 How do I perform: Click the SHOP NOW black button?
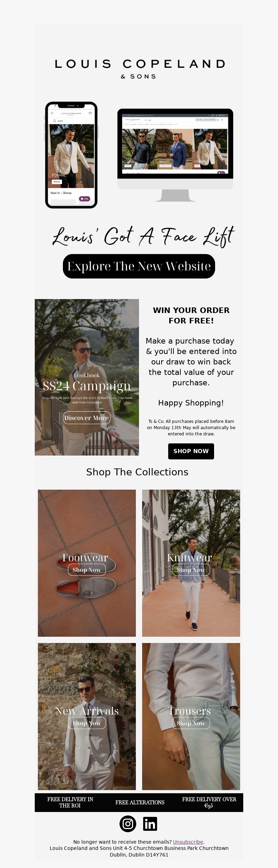click(191, 451)
